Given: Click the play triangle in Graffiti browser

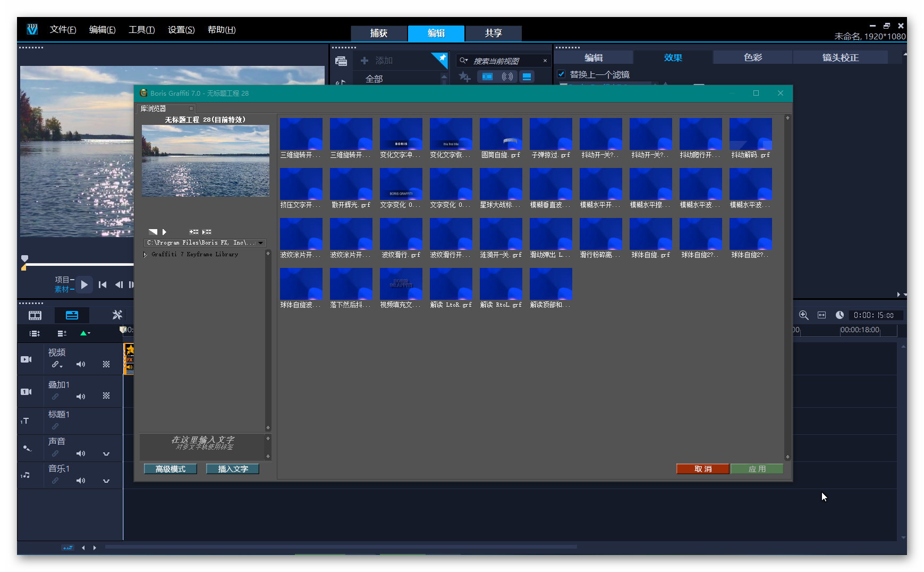Looking at the screenshot, I should coord(165,232).
